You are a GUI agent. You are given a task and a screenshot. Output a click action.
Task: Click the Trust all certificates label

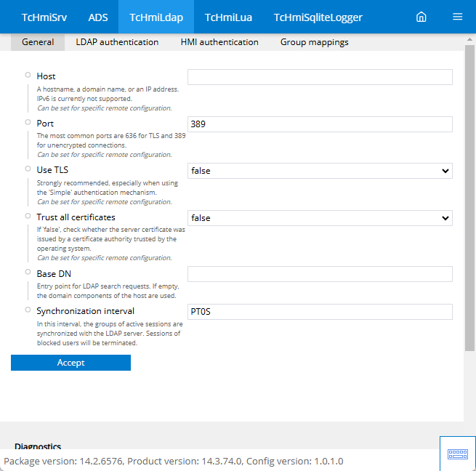(x=76, y=217)
